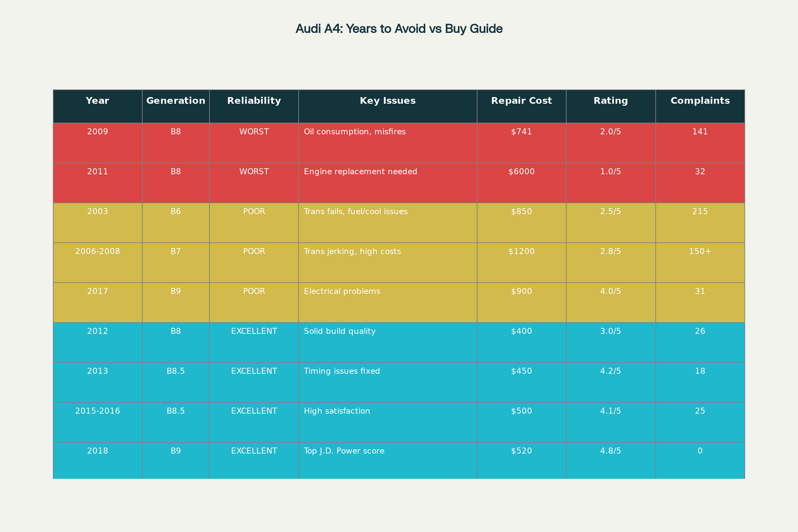Click the '31' complaints value
Image resolution: width=798 pixels, height=532 pixels.
click(x=700, y=292)
